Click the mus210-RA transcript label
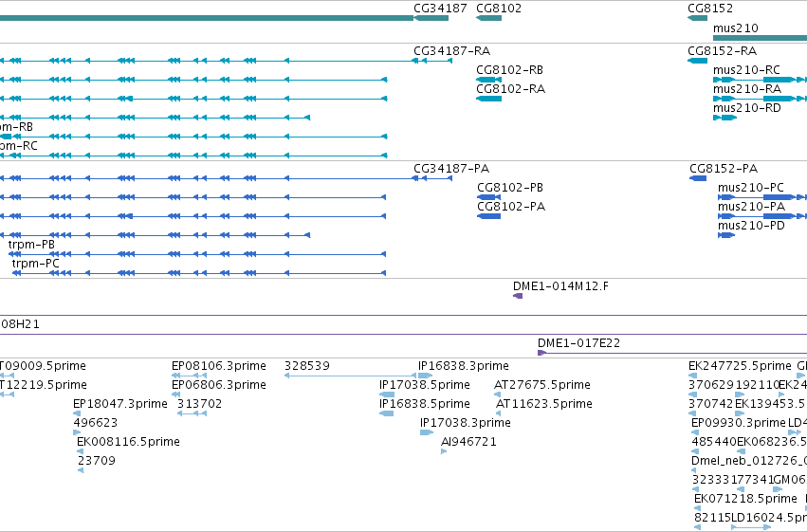This screenshot has height=532, width=807. (x=747, y=89)
